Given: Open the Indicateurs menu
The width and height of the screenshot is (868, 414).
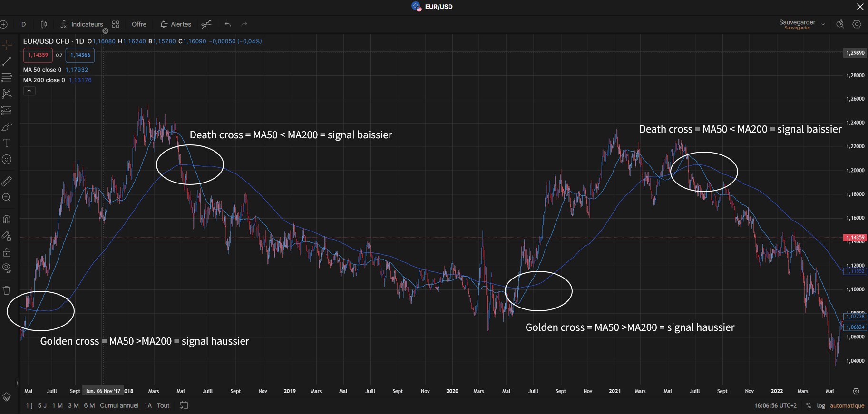Looking at the screenshot, I should coord(81,24).
